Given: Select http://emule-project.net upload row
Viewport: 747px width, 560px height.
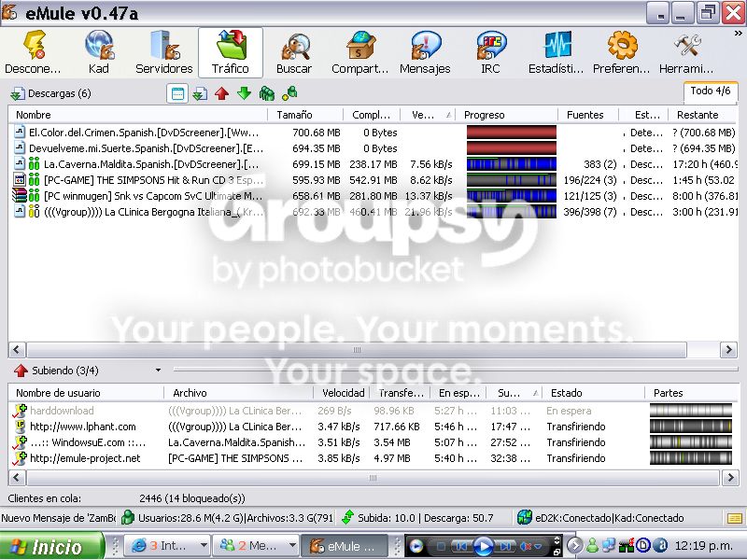Looking at the screenshot, I should (373, 458).
